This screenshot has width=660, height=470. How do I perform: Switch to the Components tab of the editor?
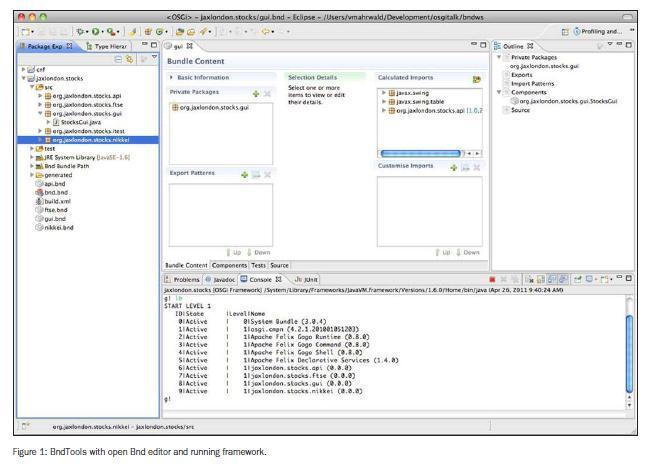point(229,265)
